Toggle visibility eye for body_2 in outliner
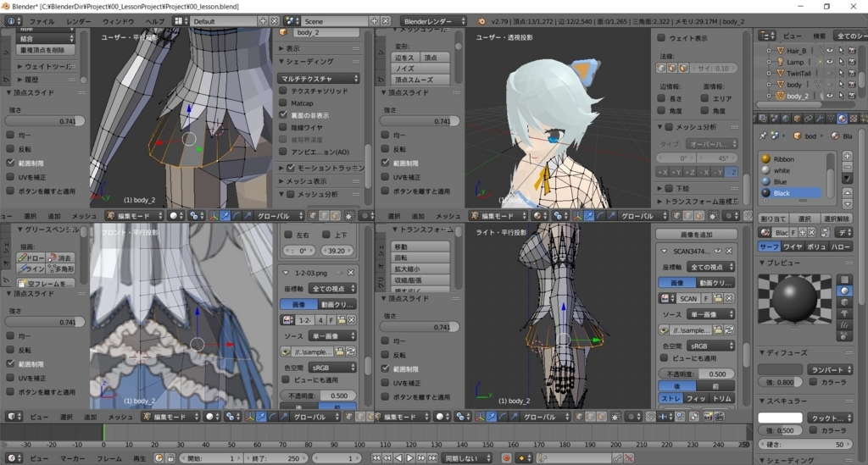Viewport: 868px width, 465px height. point(829,96)
